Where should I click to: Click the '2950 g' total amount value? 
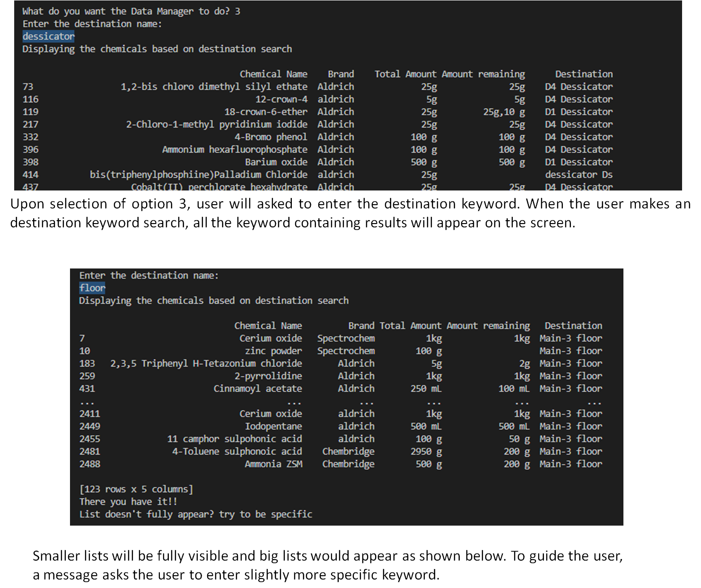coord(426,451)
